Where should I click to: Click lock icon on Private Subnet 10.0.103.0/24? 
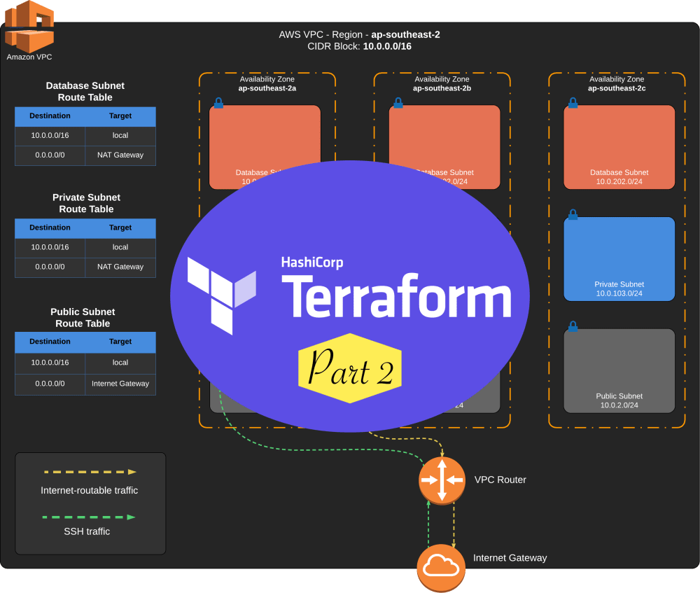pyautogui.click(x=573, y=215)
